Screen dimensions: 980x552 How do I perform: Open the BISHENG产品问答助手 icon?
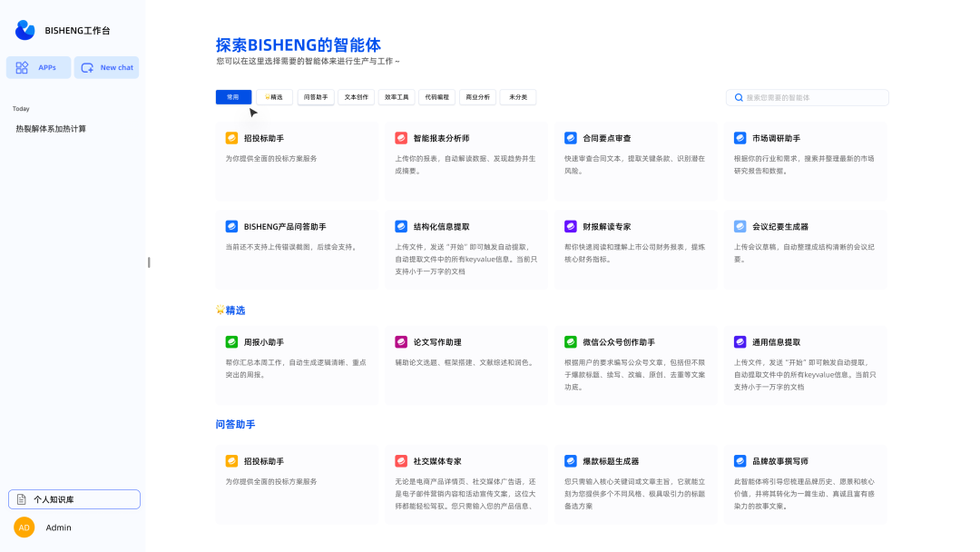coord(232,226)
